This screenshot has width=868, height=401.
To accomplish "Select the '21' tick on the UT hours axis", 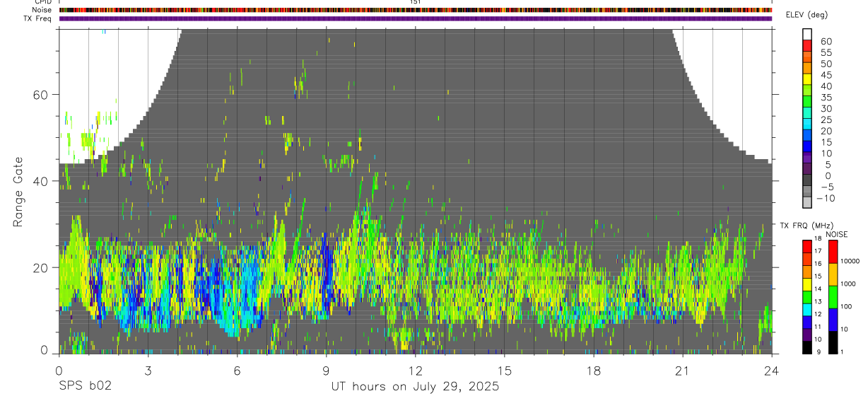I will click(x=683, y=370).
